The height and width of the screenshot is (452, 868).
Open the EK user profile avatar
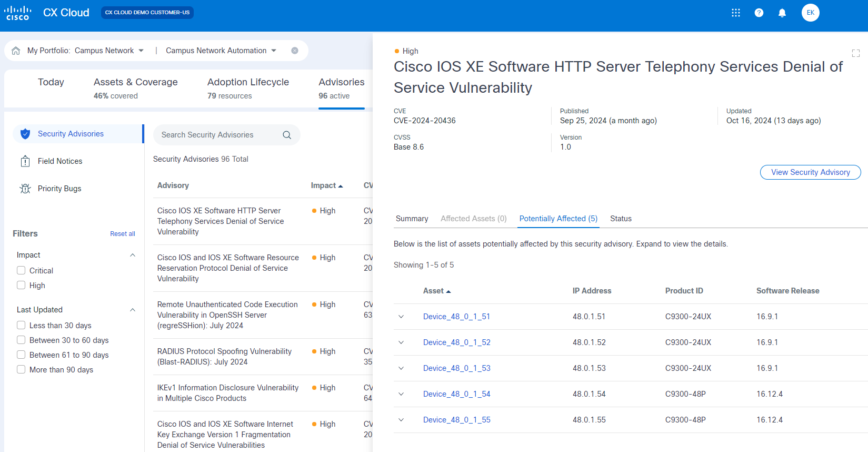point(811,13)
